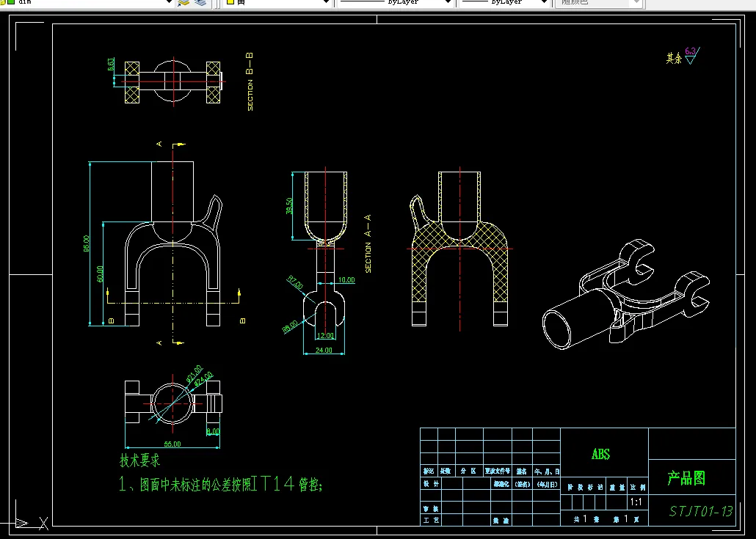This screenshot has height=539, width=756.
Task: Click the '设计' title block cell
Action: (431, 483)
